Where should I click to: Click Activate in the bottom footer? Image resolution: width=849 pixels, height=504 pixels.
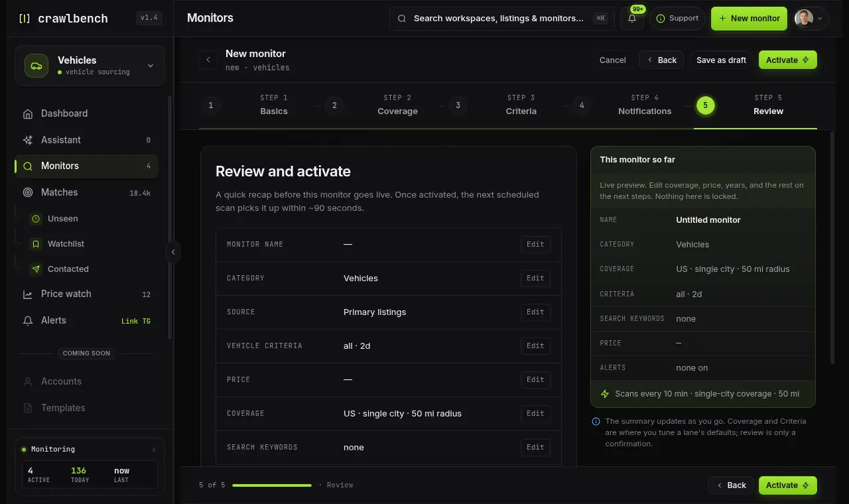[788, 485]
